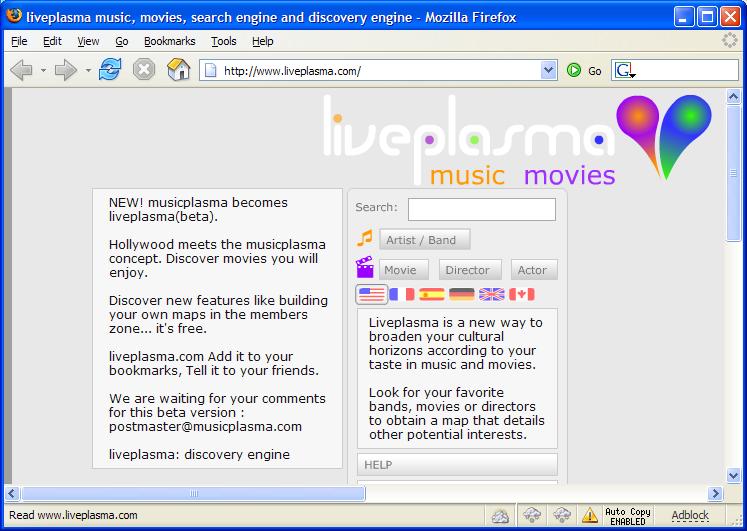Click the Stop loading icon

point(144,70)
